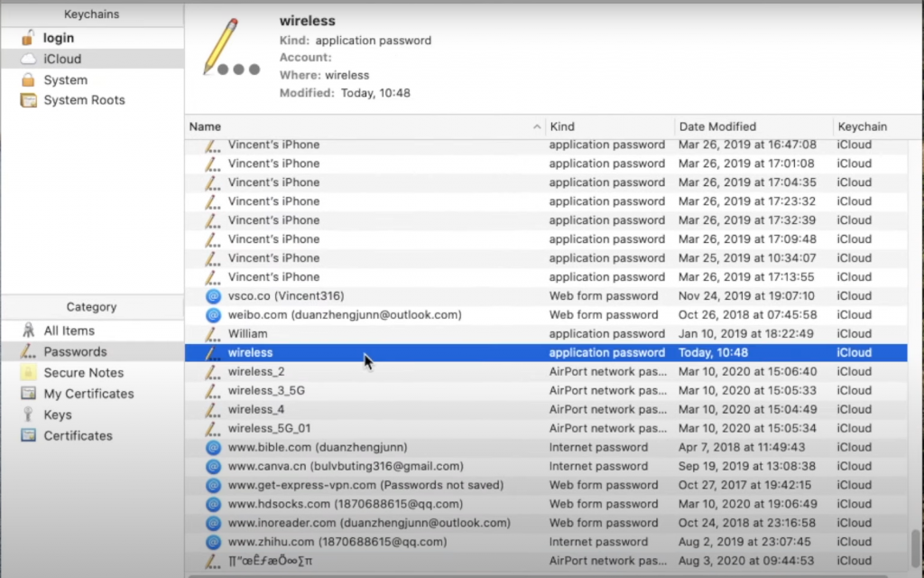
Task: Click the @ icon beside www.inoreader.com
Action: 213,523
